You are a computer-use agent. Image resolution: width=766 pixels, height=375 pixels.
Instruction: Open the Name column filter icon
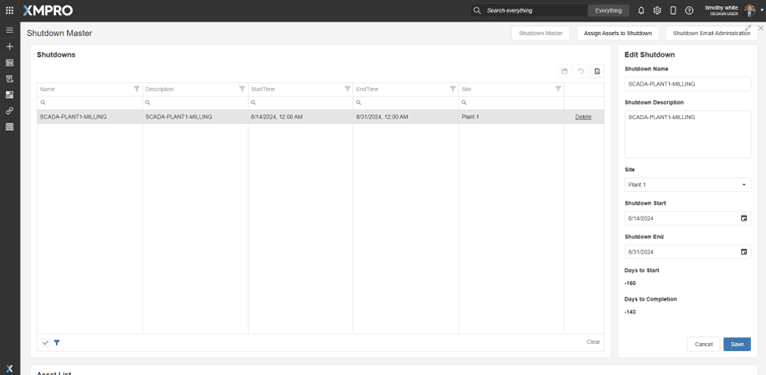(x=136, y=89)
